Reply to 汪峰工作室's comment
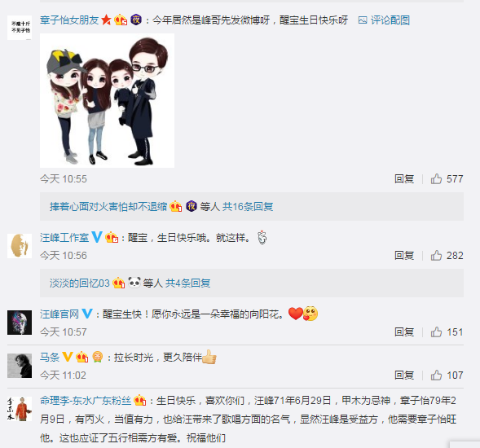 (404, 256)
